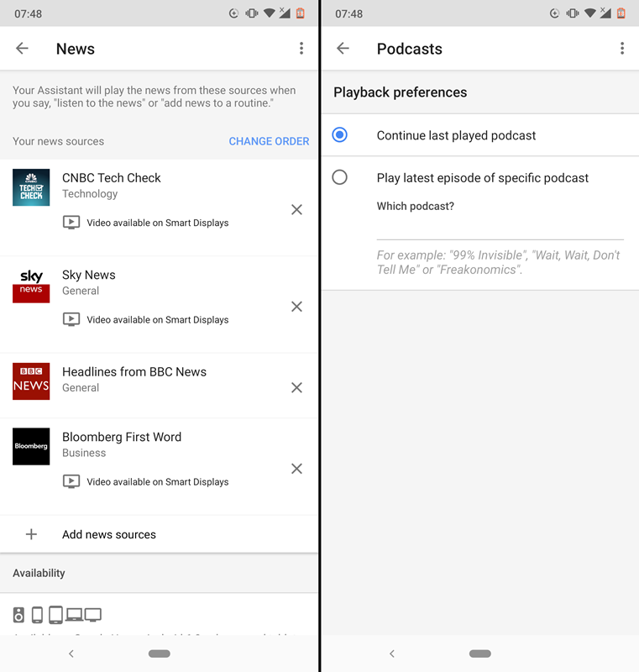This screenshot has width=639, height=672.
Task: Open CNBC Tech Check title
Action: (x=112, y=178)
